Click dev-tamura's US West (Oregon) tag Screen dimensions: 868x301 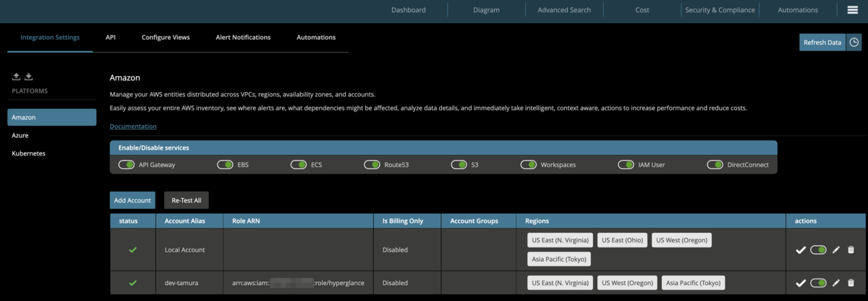627,283
